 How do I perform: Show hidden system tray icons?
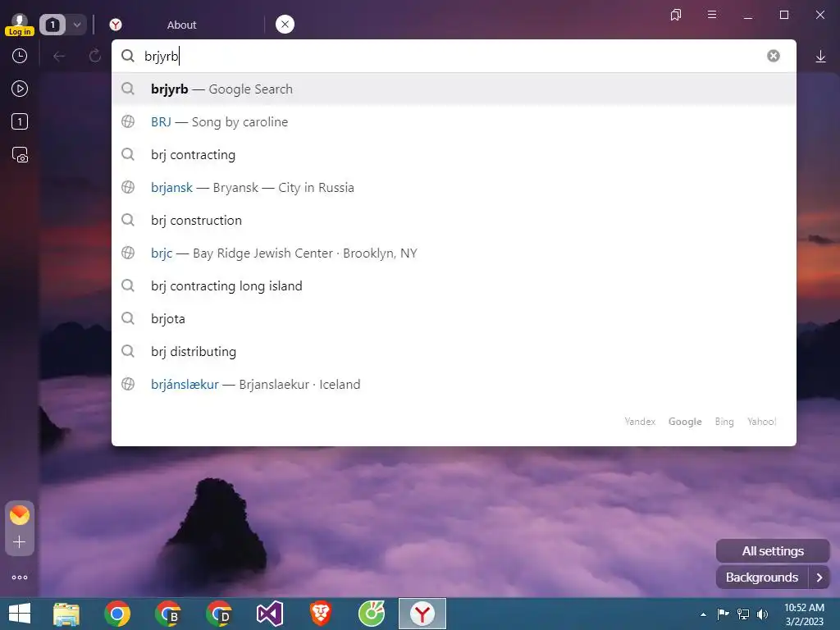point(703,614)
